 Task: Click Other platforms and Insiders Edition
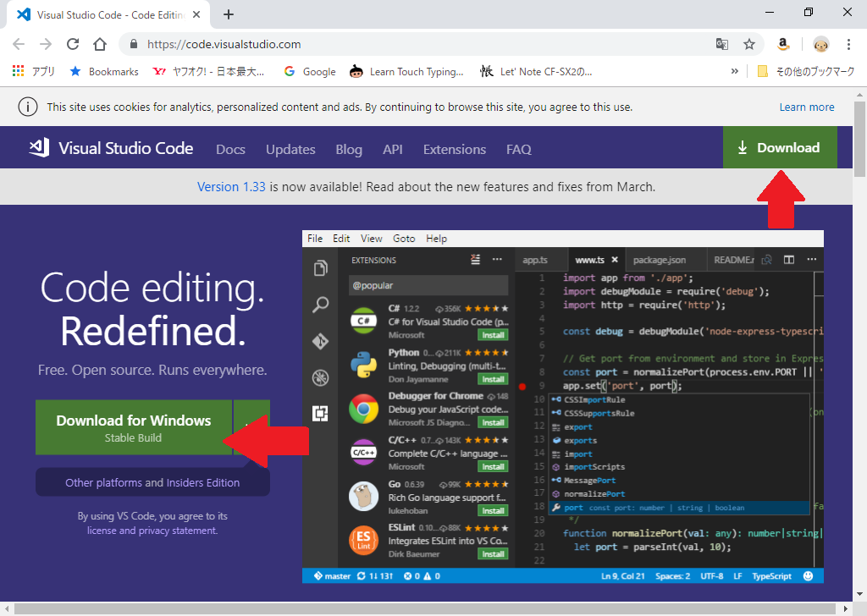[152, 482]
